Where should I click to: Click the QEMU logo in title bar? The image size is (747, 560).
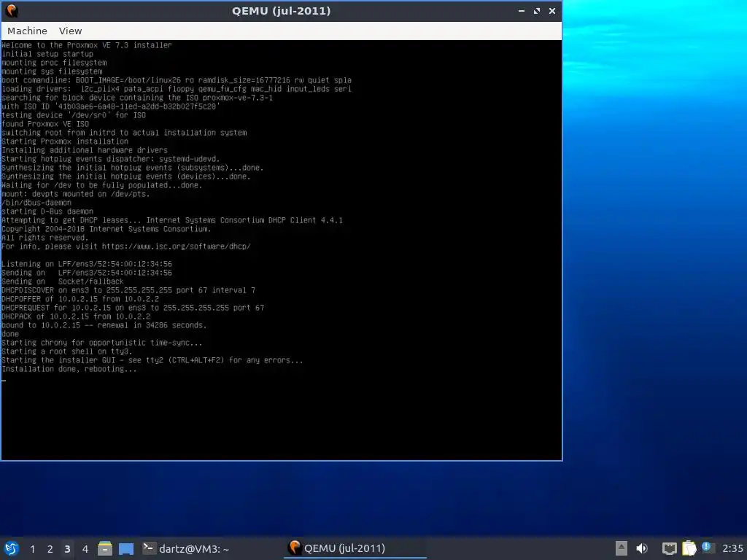coord(12,10)
